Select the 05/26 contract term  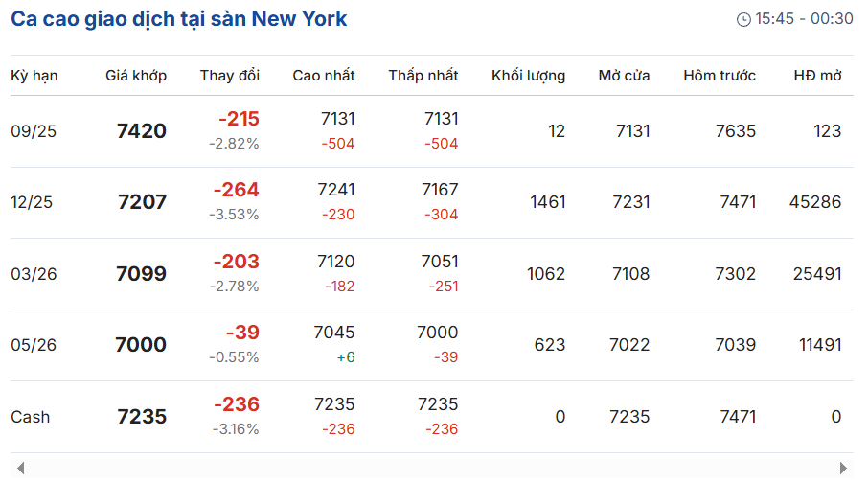tap(34, 345)
